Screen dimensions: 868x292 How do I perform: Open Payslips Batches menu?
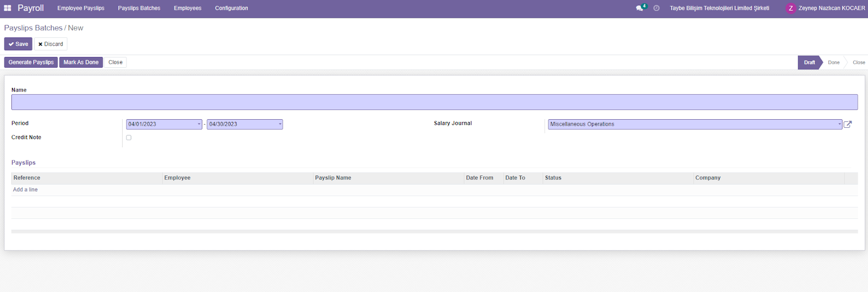coord(139,8)
